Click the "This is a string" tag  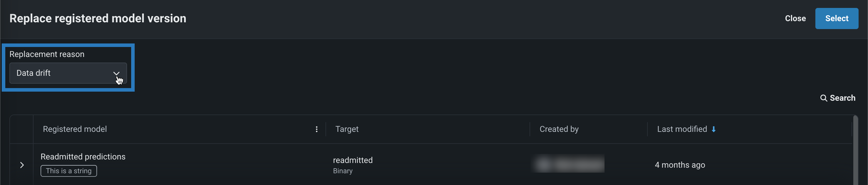pyautogui.click(x=69, y=171)
